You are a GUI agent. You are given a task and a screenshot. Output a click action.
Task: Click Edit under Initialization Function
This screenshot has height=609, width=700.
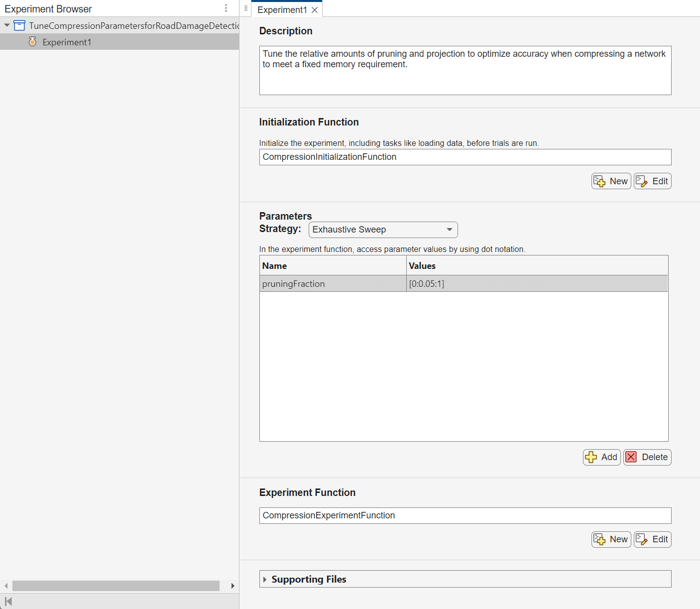tap(652, 181)
